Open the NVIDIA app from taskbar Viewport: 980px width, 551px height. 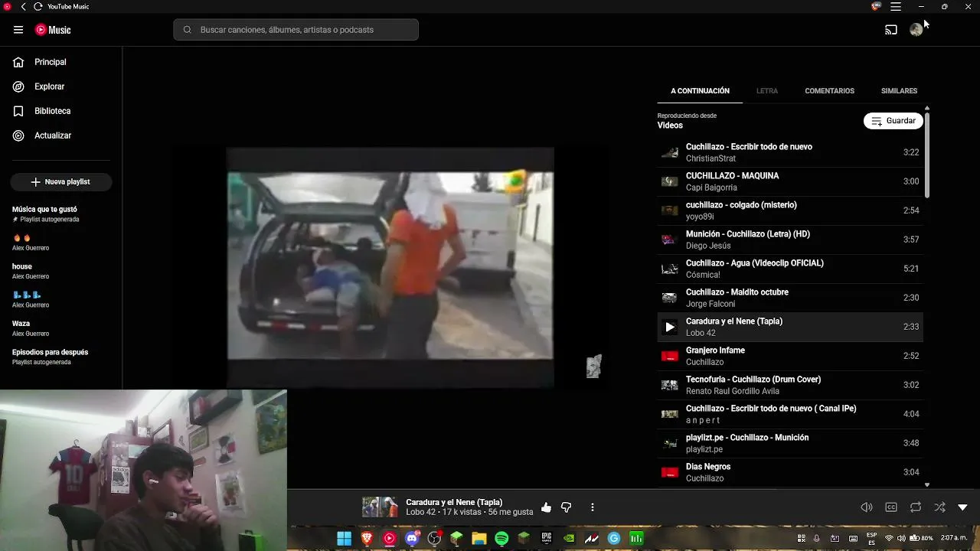click(569, 539)
